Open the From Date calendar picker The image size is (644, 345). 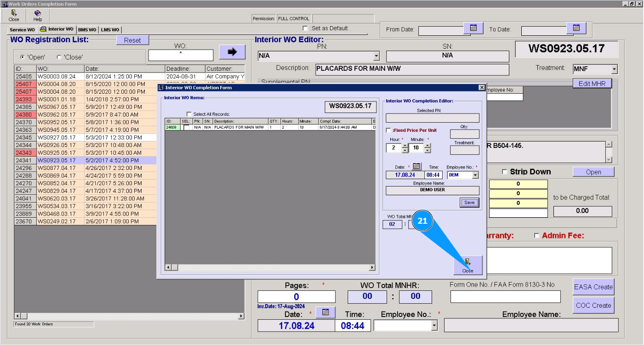[x=473, y=28]
